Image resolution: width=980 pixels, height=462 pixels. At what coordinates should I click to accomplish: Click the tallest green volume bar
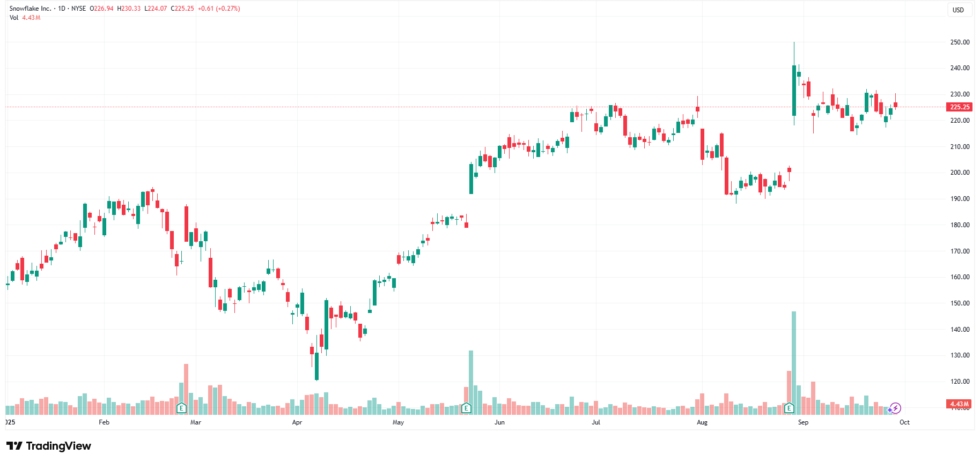[794, 362]
